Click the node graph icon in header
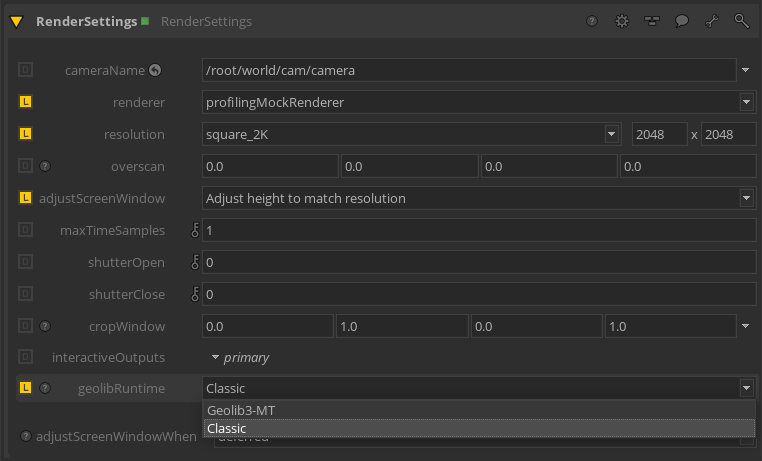762x461 pixels. click(651, 21)
